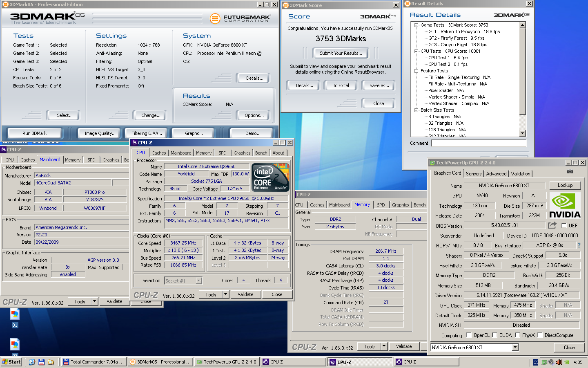Open Tools dropdown arrow in CPU-Z Memory window
Viewport: 588px width, 368px height.
[384, 346]
